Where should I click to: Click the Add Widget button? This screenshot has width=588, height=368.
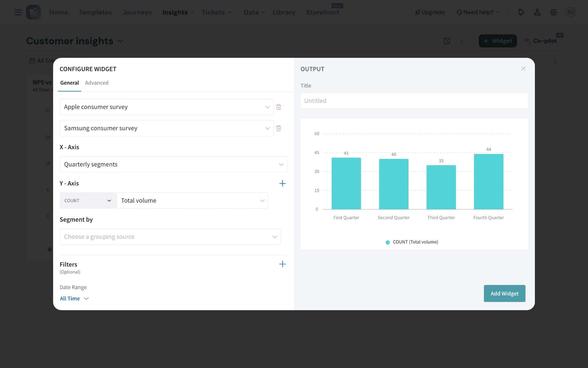coord(504,294)
